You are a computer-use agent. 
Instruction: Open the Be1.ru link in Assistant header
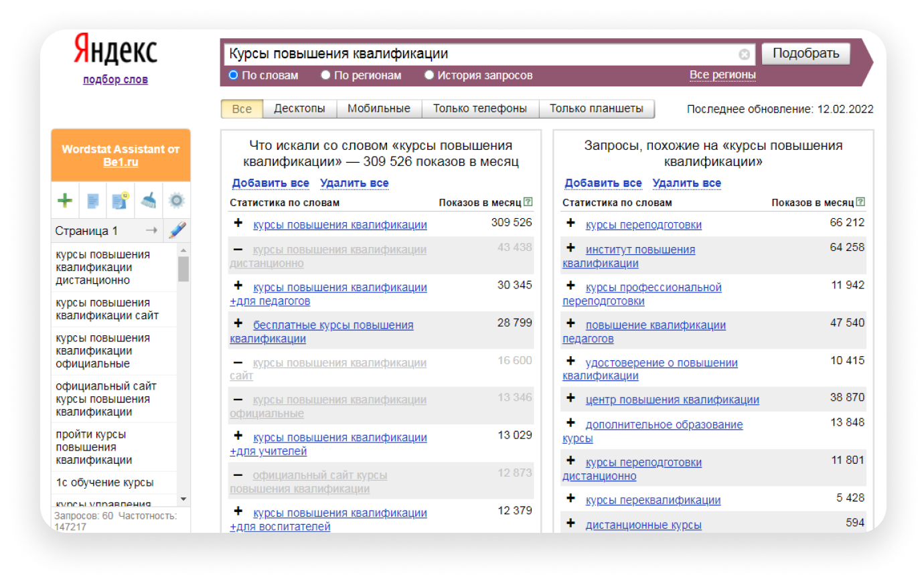pyautogui.click(x=121, y=162)
